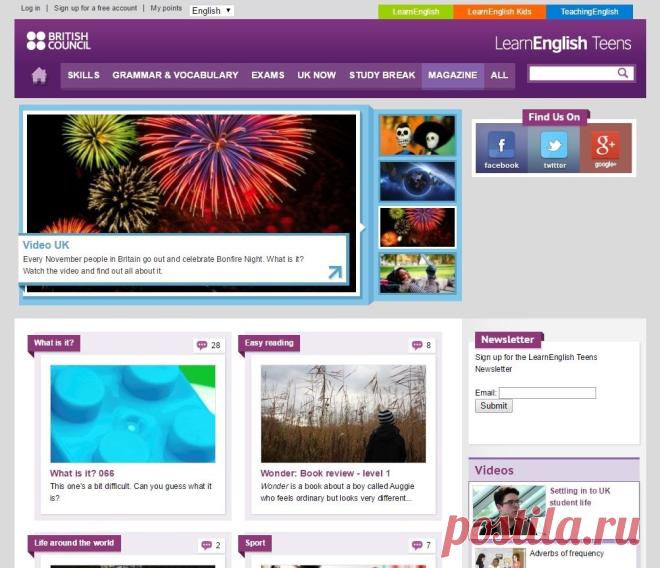Click the newsletter Submit button
660x568 pixels.
[x=494, y=406]
